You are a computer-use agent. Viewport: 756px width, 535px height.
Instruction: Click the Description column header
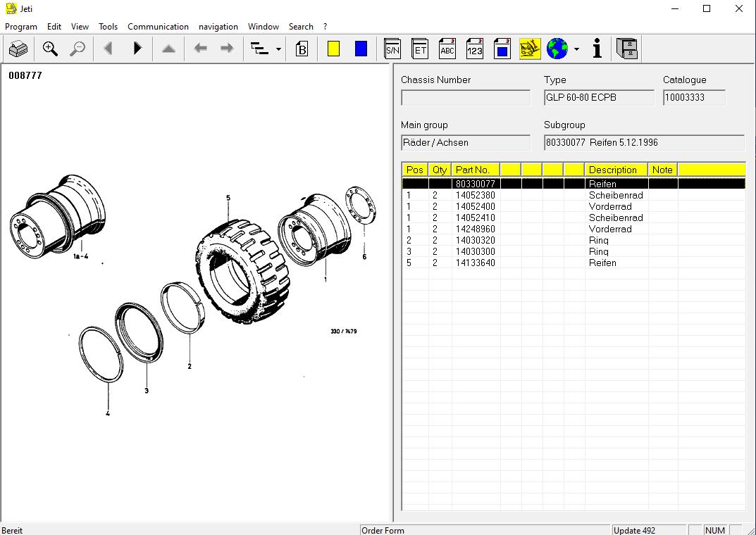(616, 170)
